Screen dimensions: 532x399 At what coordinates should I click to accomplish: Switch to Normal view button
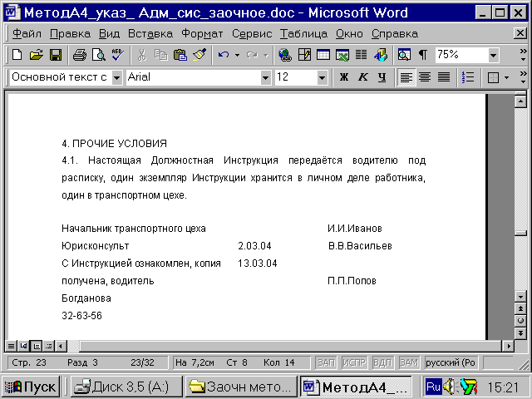tap(11, 346)
